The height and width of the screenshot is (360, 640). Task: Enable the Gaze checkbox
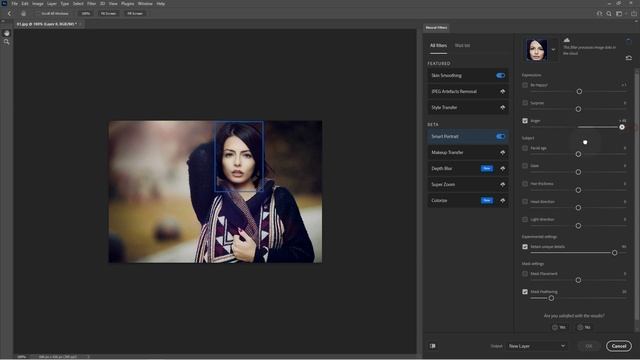pyautogui.click(x=525, y=166)
